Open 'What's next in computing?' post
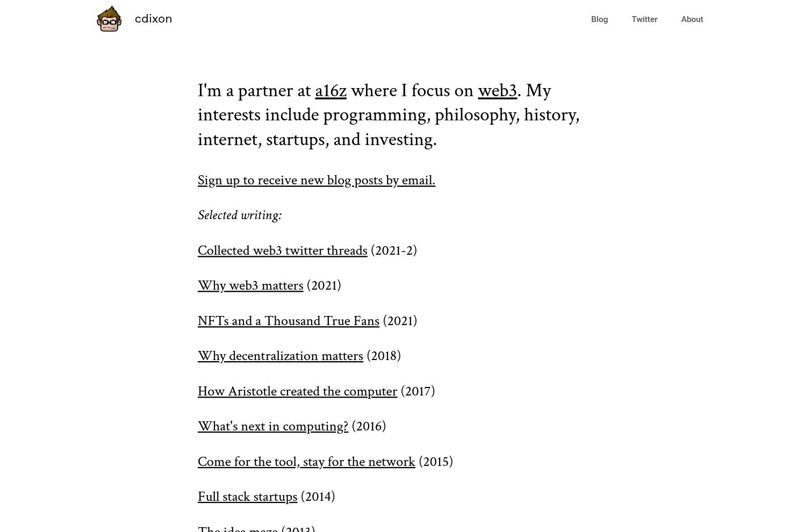Image resolution: width=798 pixels, height=532 pixels. coord(272,426)
